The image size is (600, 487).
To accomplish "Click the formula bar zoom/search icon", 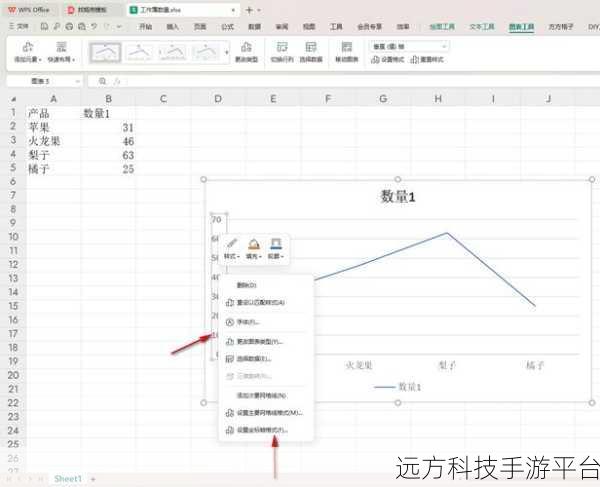I will point(102,81).
